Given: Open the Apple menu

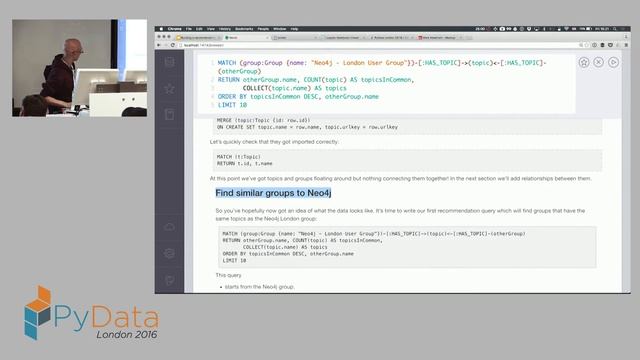Looking at the screenshot, I should pyautogui.click(x=161, y=29).
